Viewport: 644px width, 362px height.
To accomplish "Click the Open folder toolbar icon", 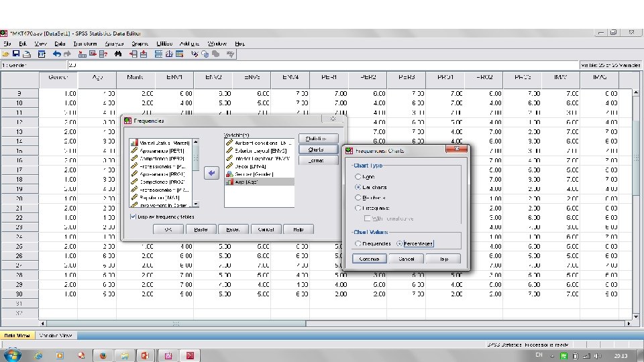I will [7, 54].
